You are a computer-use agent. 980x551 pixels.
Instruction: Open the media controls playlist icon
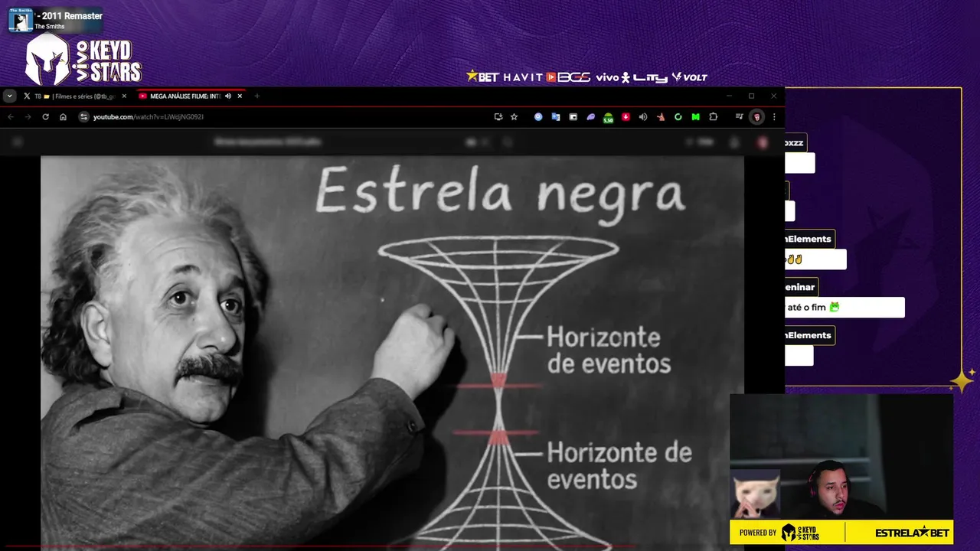[739, 117]
